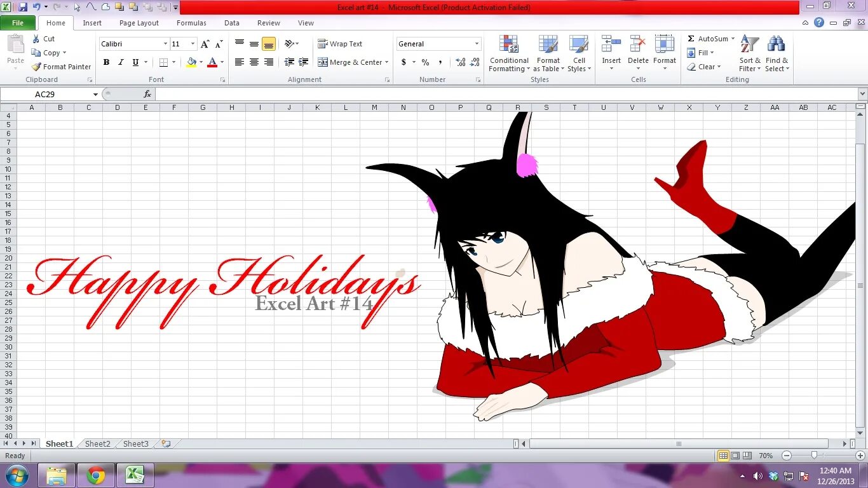The height and width of the screenshot is (488, 868).
Task: Open Conditional Formatting menu
Action: [508, 54]
